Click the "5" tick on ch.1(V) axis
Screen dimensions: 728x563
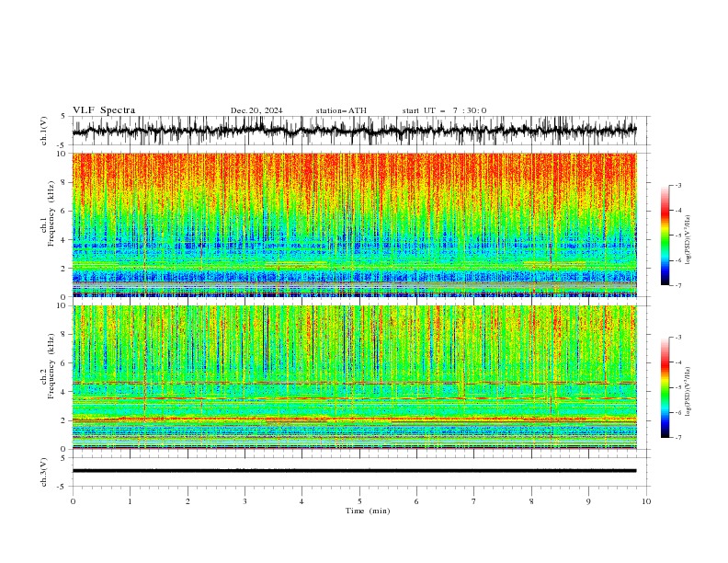[64, 116]
